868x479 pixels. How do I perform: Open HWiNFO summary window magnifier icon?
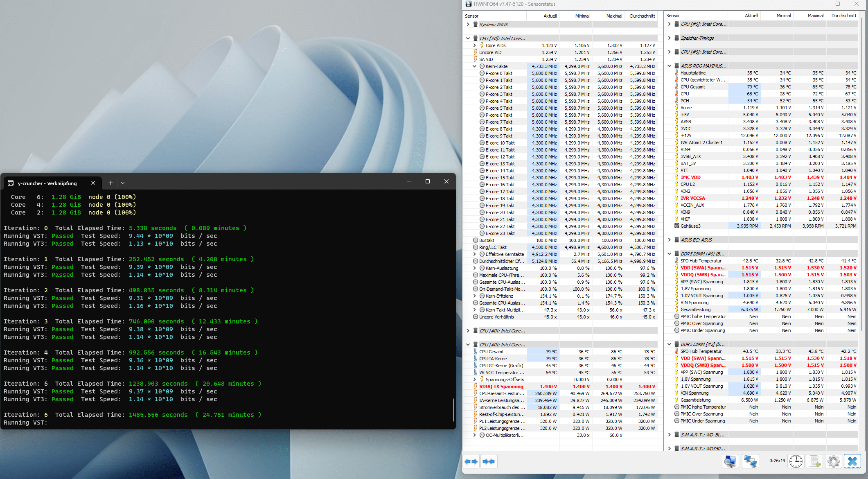[x=730, y=461]
